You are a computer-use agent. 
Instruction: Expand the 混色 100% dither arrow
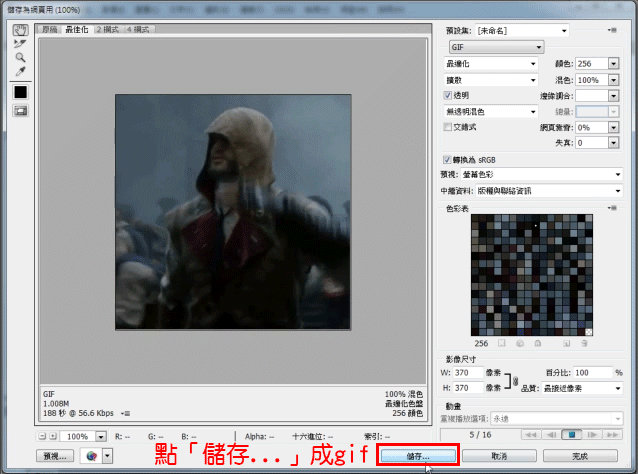click(613, 80)
